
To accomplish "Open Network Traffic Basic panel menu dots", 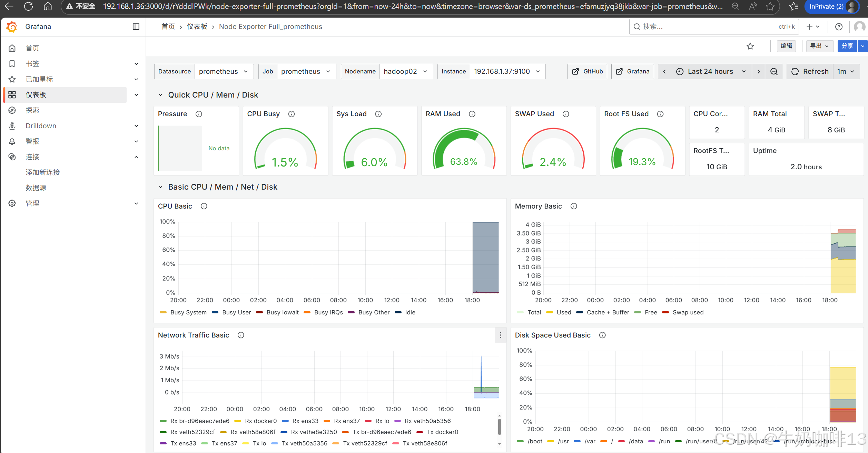I will (x=501, y=335).
